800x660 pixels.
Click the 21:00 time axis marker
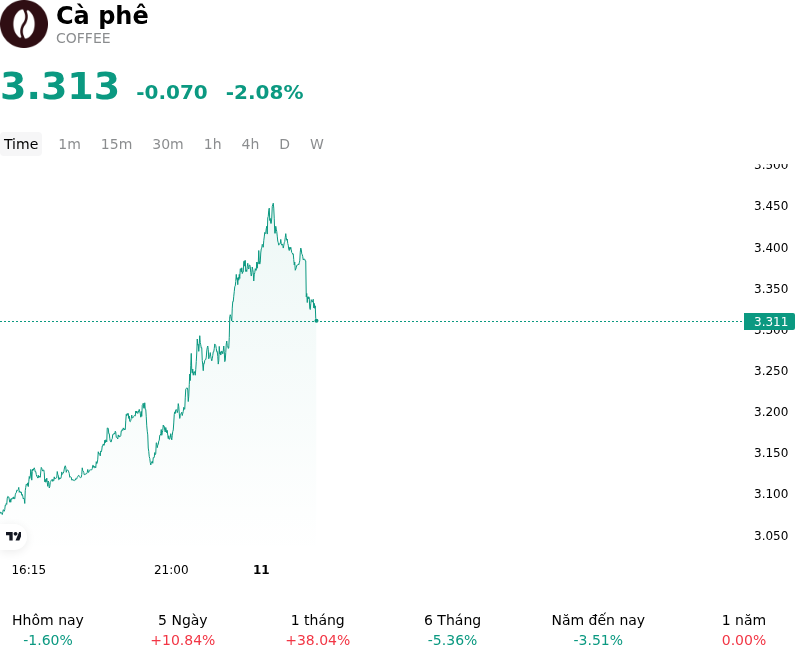pos(171,570)
